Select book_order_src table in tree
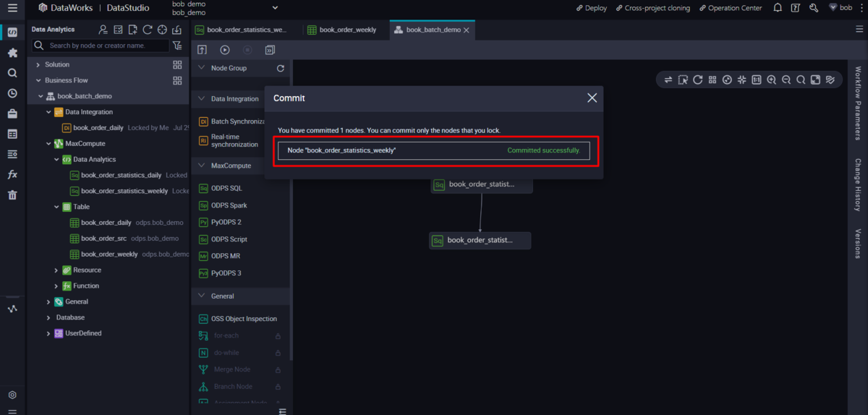The height and width of the screenshot is (415, 868). [x=103, y=239]
